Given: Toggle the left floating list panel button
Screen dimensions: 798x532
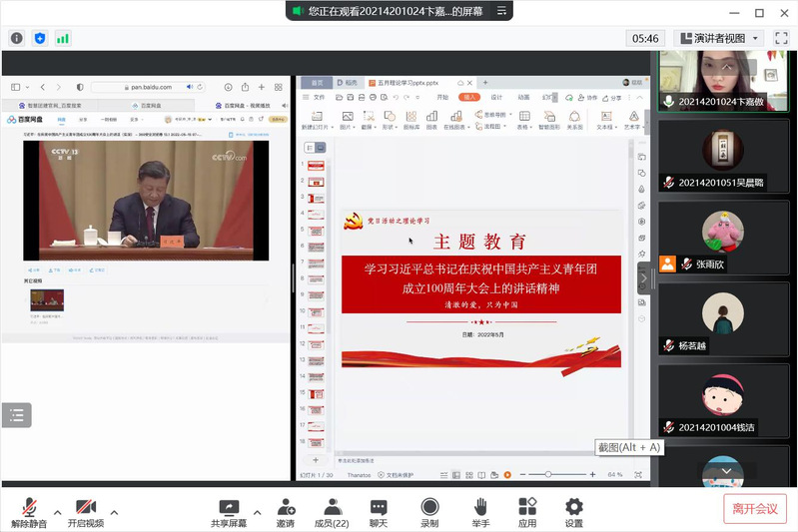Looking at the screenshot, I should pyautogui.click(x=16, y=415).
